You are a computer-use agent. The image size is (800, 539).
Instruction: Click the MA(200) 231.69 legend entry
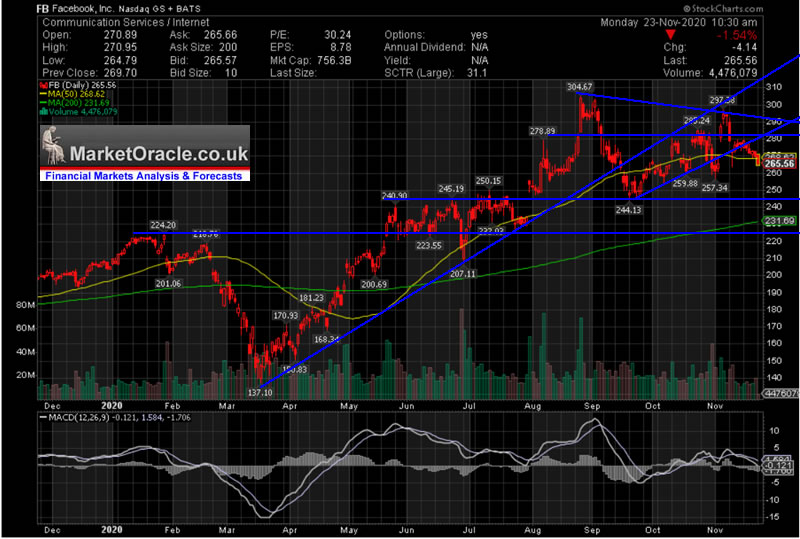tap(75, 103)
